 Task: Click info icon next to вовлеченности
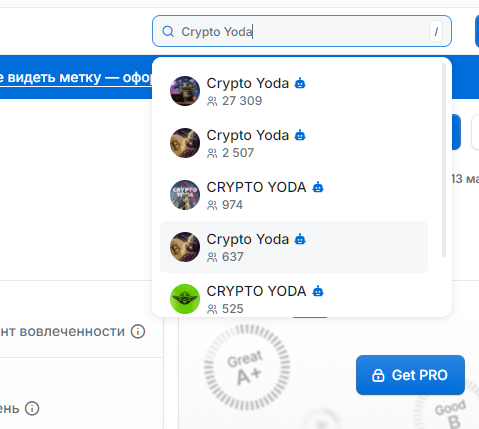tap(138, 332)
